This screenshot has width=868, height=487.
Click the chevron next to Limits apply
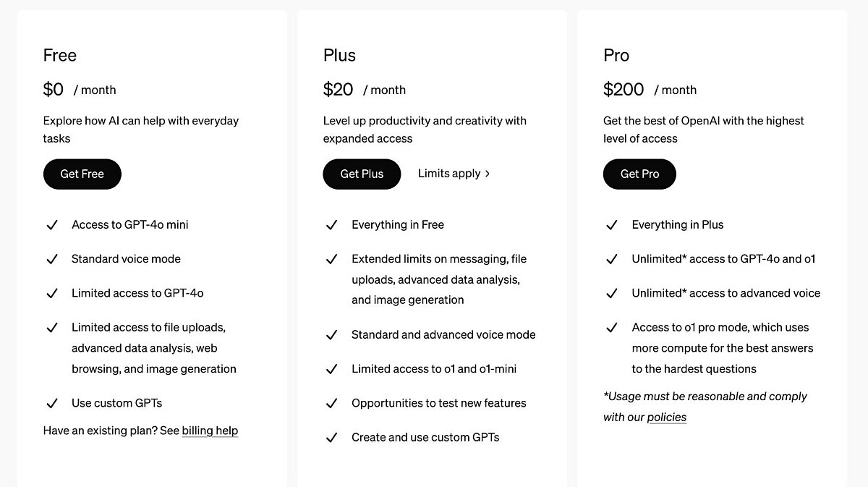[488, 174]
